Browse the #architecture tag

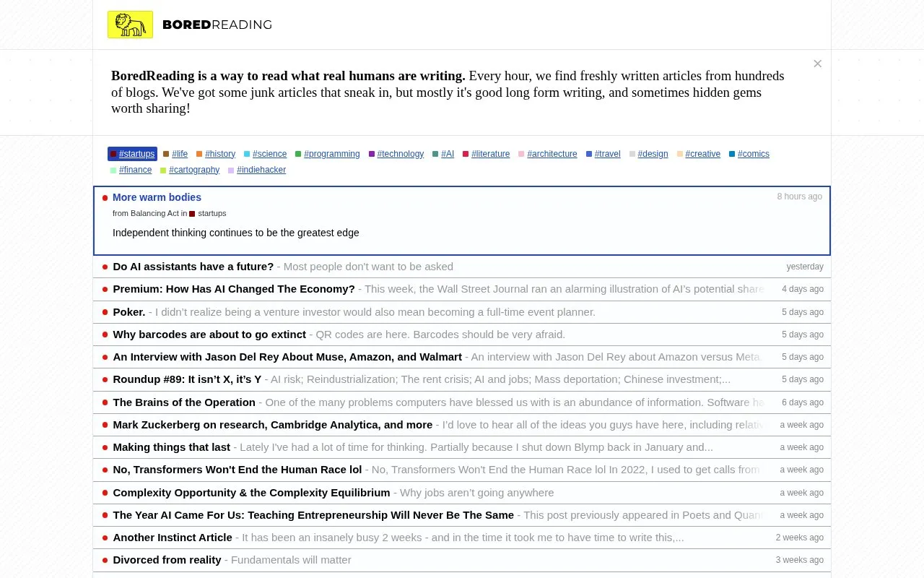pyautogui.click(x=547, y=154)
